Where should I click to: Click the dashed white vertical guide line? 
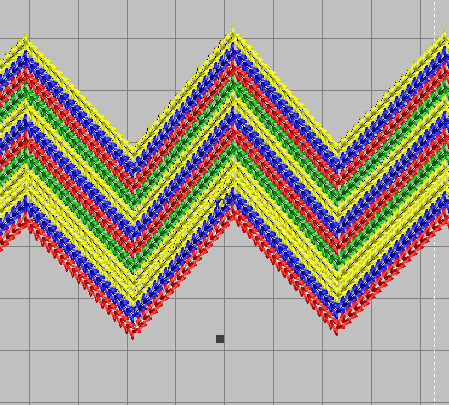tap(434, 202)
